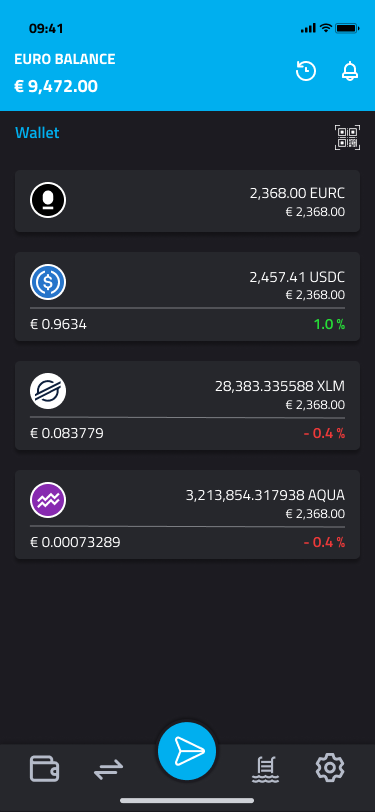Open transaction history clock icon
375x812 pixels.
306,71
